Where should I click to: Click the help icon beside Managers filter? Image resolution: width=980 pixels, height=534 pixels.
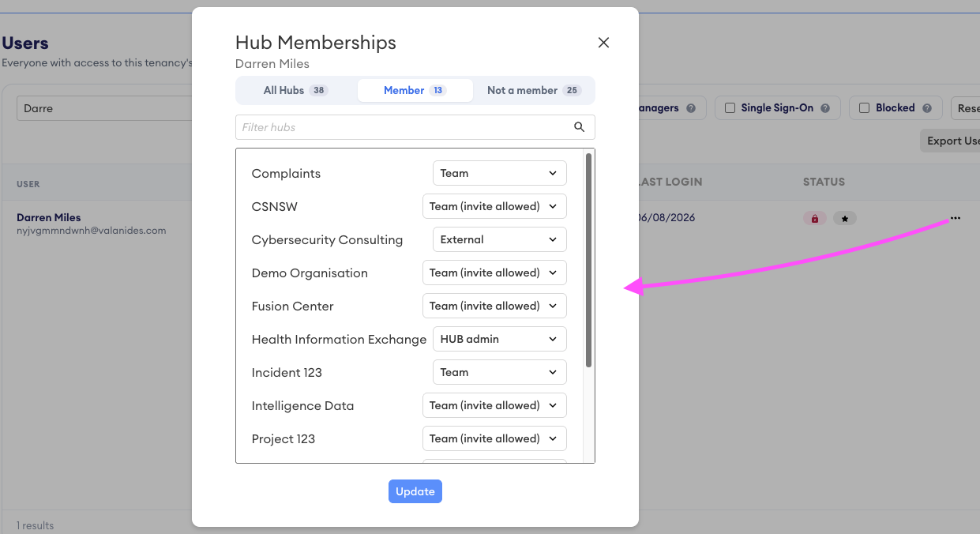(691, 108)
